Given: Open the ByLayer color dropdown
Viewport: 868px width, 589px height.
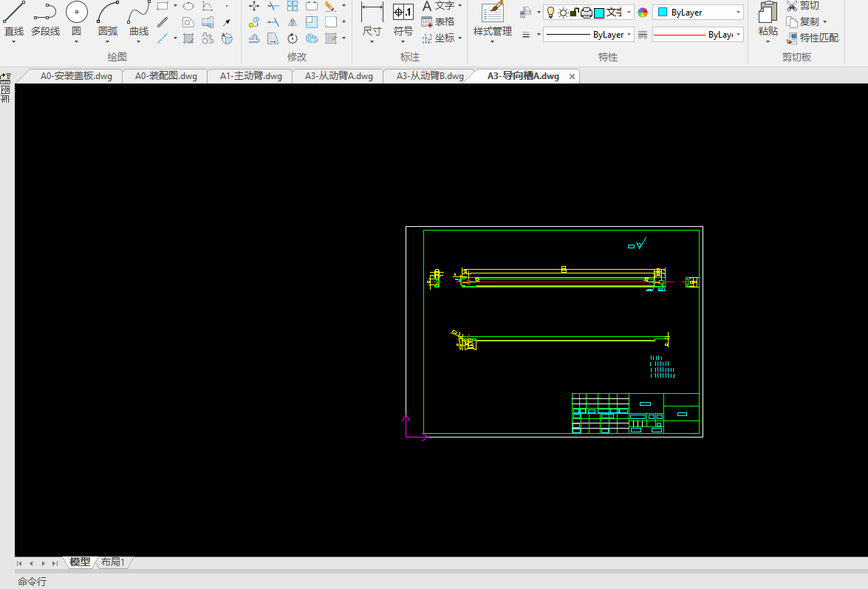Looking at the screenshot, I should coord(698,13).
